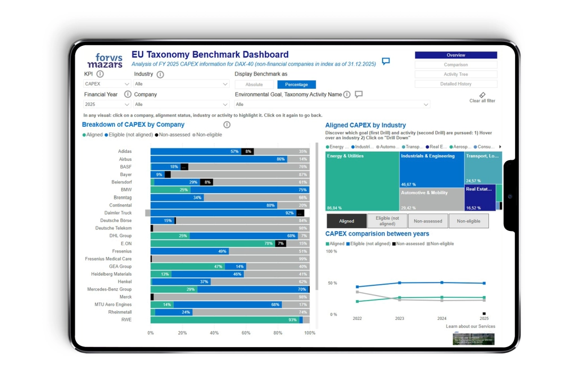588x381 pixels.
Task: Click the KPI info icon
Action: coord(100,74)
